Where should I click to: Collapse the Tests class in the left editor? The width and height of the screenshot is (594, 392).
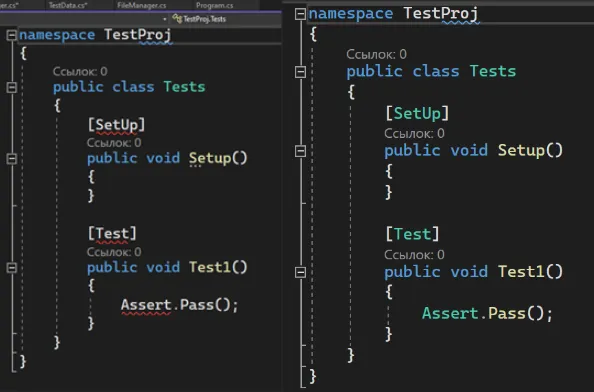tap(12, 87)
